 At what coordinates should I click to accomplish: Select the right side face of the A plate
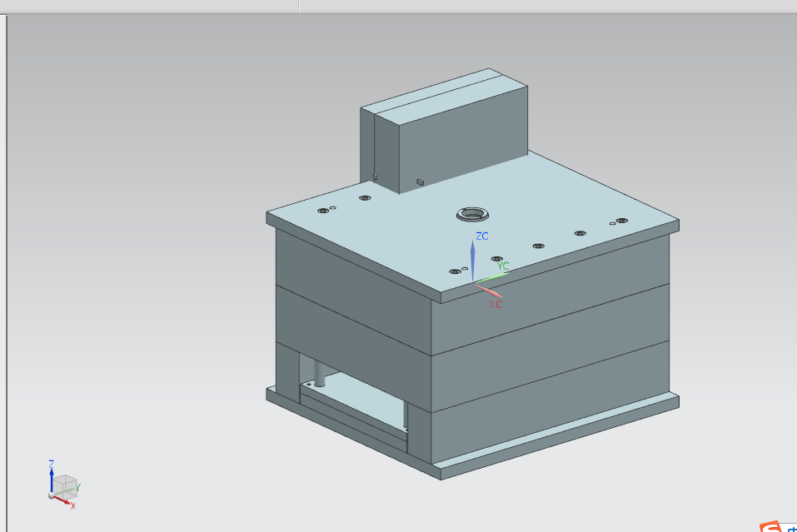550,294
